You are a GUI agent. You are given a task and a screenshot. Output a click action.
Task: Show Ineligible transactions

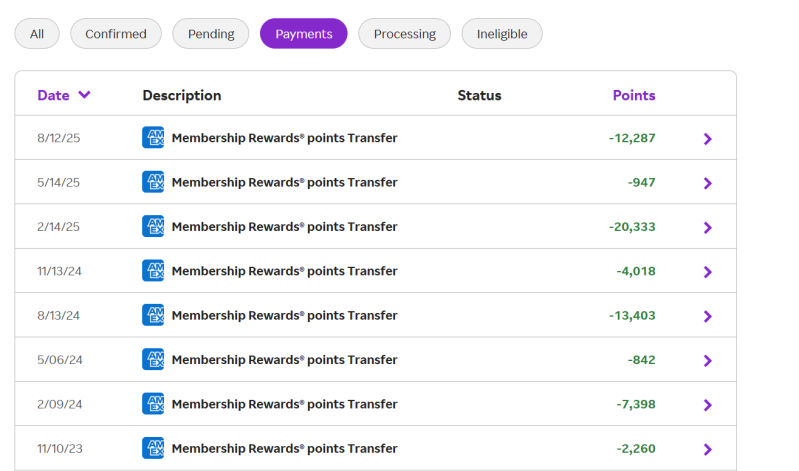(502, 34)
